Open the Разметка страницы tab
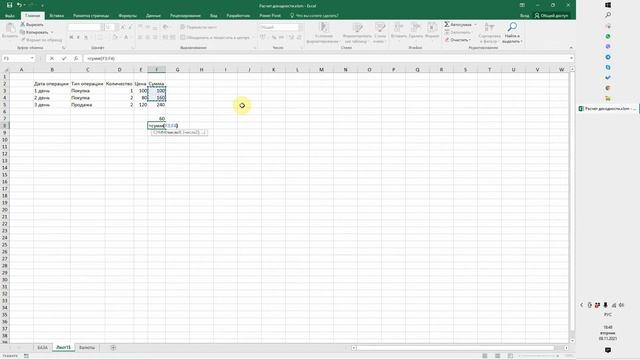This screenshot has height=360, width=640. click(91, 16)
